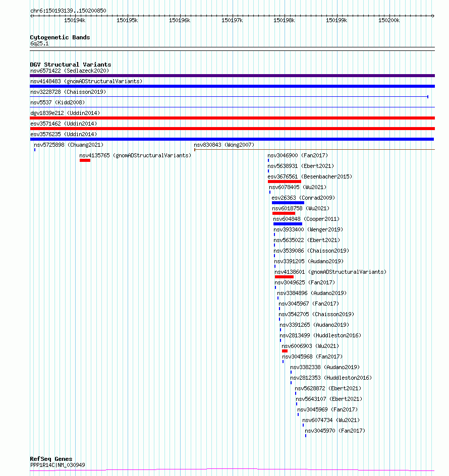Select the esv3576235 (Uddin2014) label

64,135
